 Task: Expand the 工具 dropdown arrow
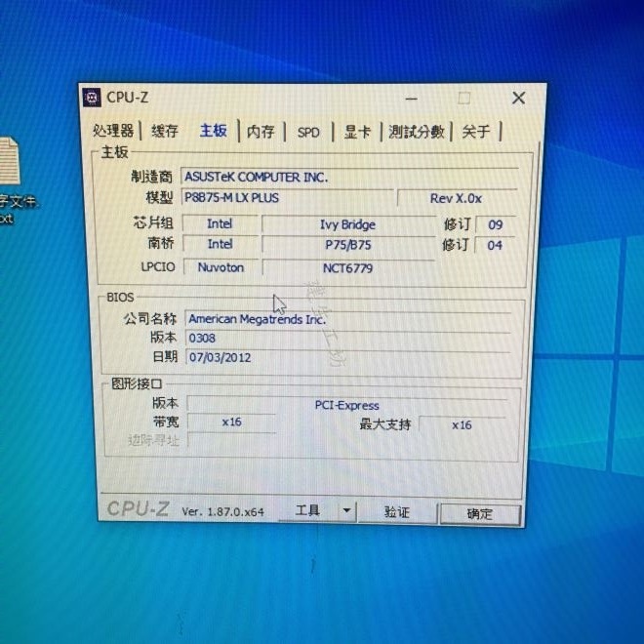(x=347, y=511)
